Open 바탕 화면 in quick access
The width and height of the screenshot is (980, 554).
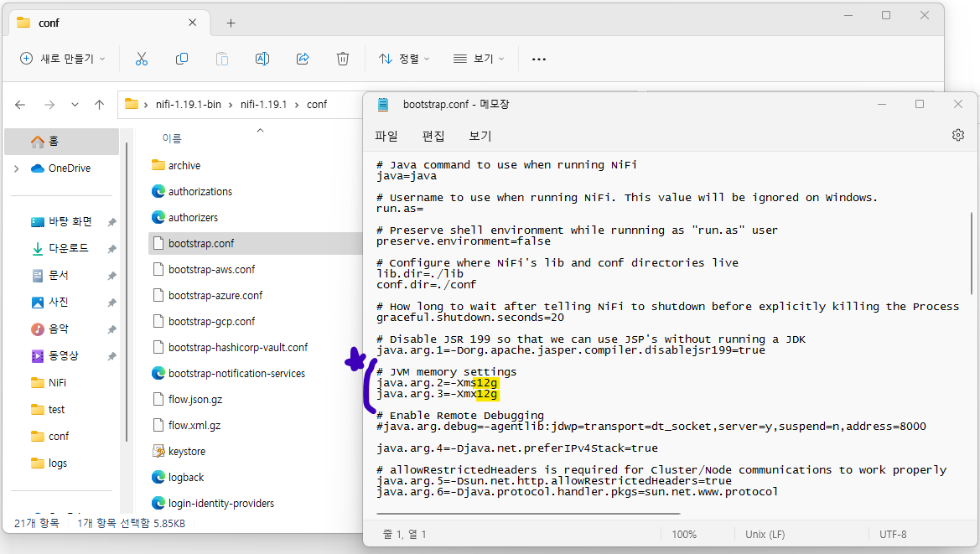(70, 221)
